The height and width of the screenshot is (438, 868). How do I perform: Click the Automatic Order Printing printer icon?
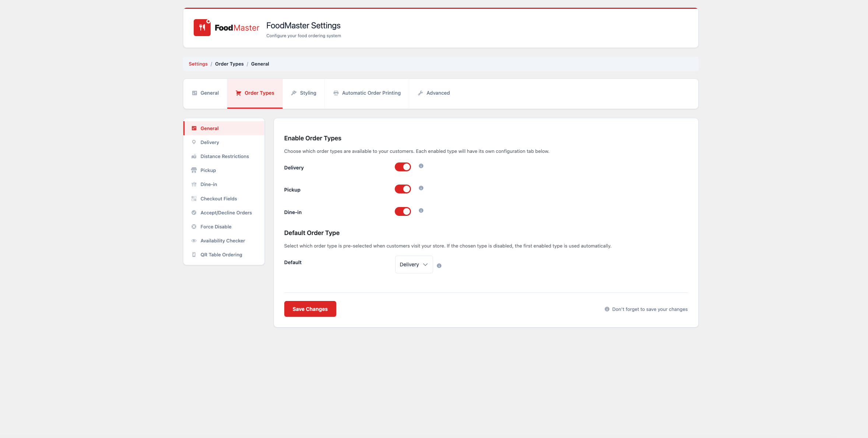click(x=336, y=93)
